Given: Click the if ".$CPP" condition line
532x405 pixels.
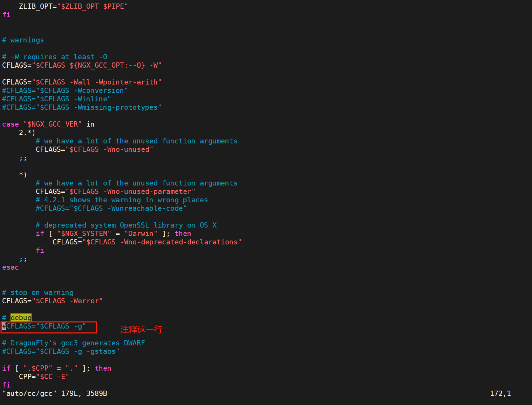Looking at the screenshot, I should point(57,368).
